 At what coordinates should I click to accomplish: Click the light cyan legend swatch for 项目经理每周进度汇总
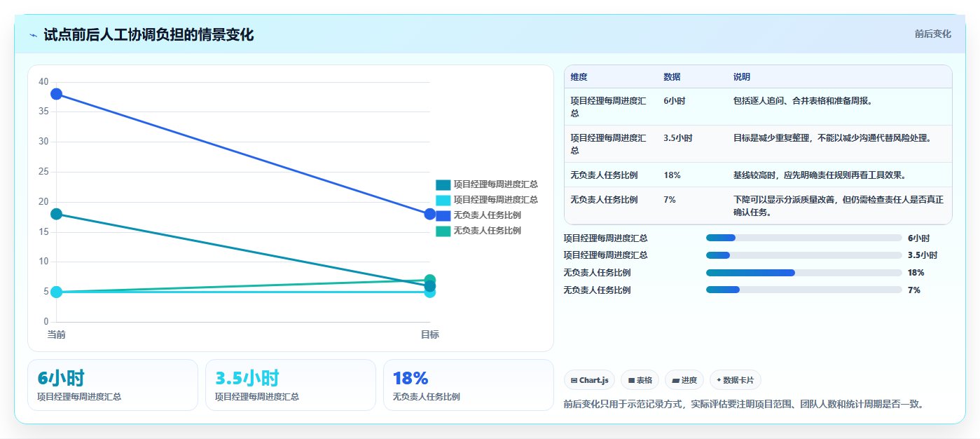click(443, 200)
